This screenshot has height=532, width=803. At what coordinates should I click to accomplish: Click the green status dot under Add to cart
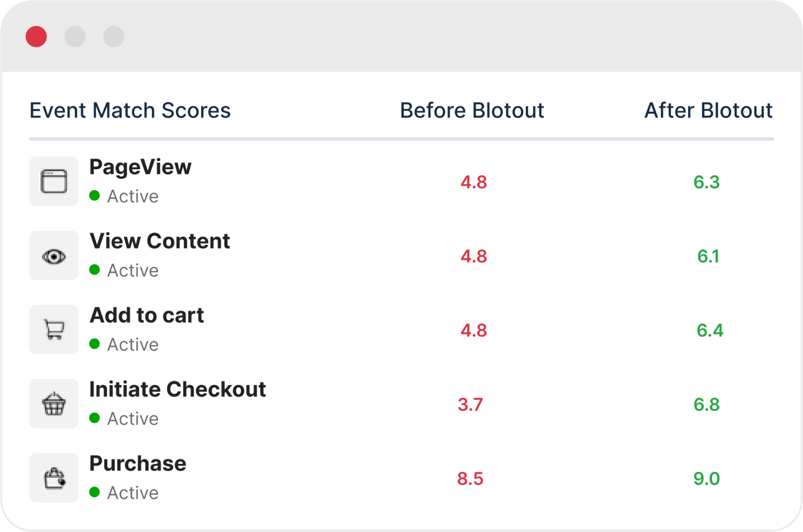pos(95,344)
